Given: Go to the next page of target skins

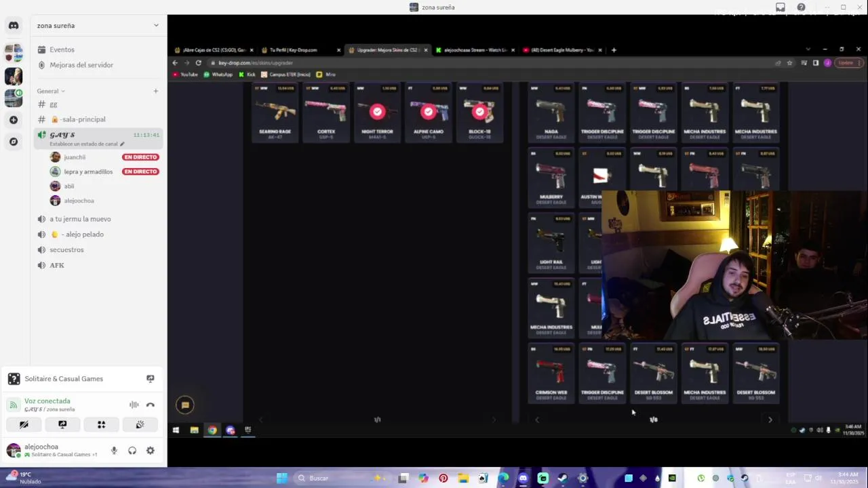Looking at the screenshot, I should click(x=770, y=420).
